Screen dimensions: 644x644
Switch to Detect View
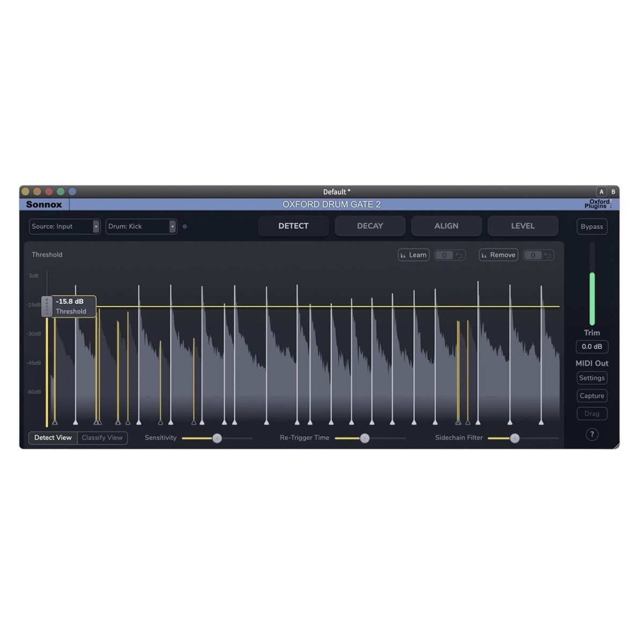pos(53,438)
